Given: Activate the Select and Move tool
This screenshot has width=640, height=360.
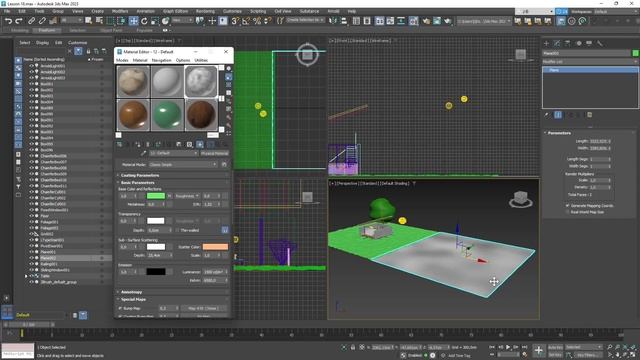Looking at the screenshot, I should pos(133,21).
